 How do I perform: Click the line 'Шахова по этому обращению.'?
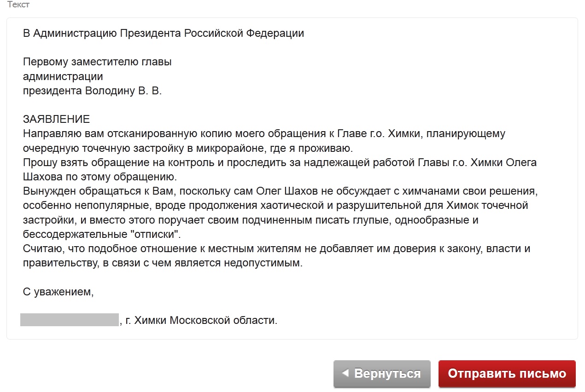coord(99,177)
